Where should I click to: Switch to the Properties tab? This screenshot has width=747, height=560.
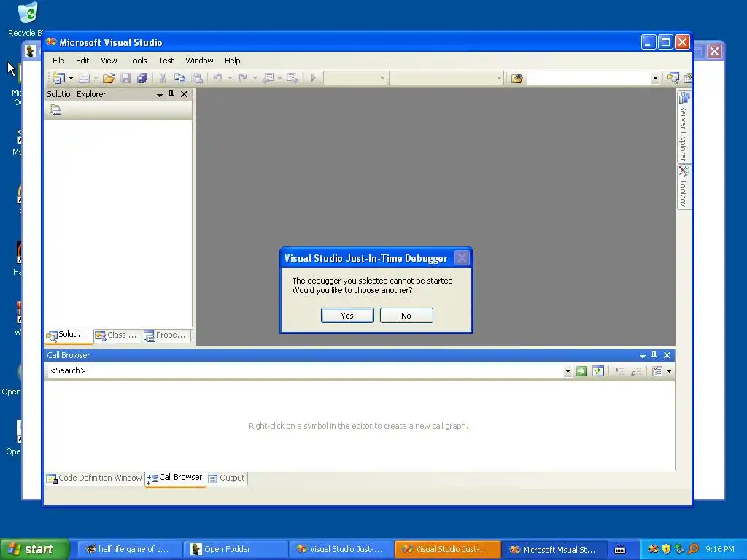pos(166,335)
